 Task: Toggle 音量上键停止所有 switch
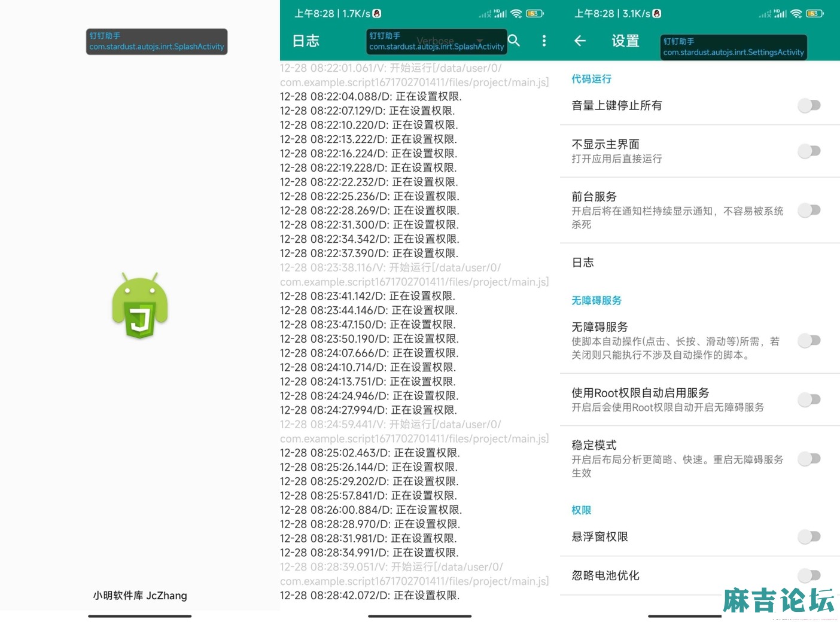click(809, 106)
